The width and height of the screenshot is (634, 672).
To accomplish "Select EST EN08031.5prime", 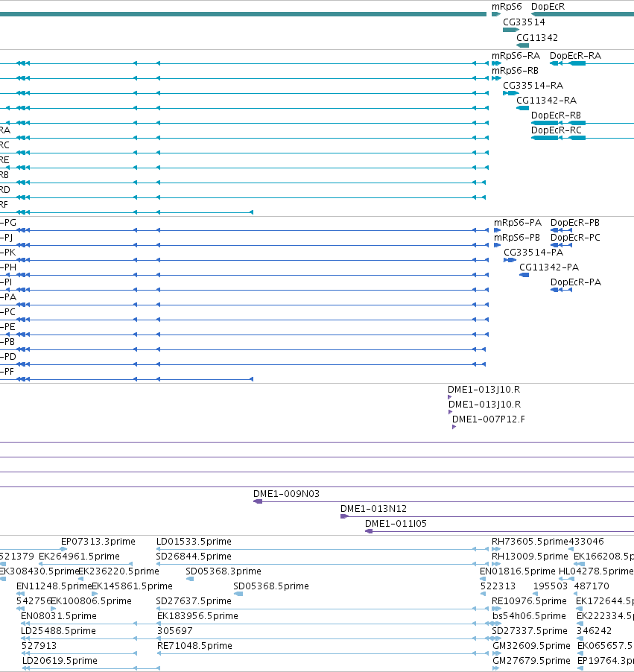I will [x=79, y=624].
